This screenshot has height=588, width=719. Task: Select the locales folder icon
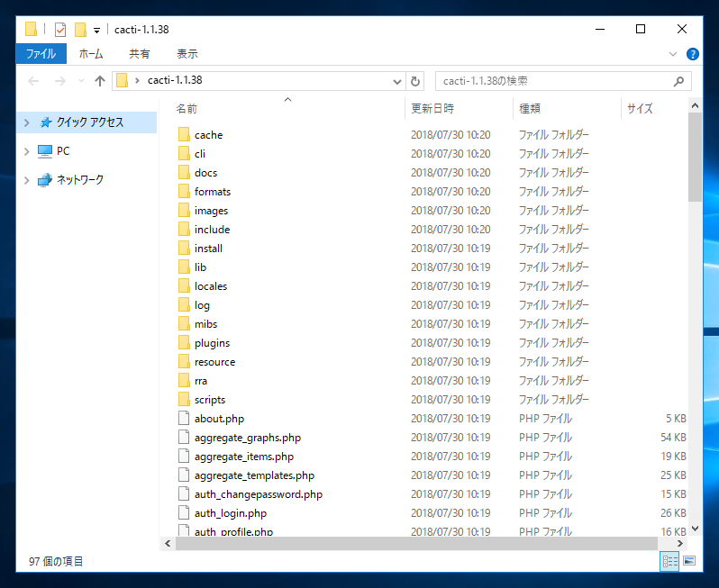(184, 286)
